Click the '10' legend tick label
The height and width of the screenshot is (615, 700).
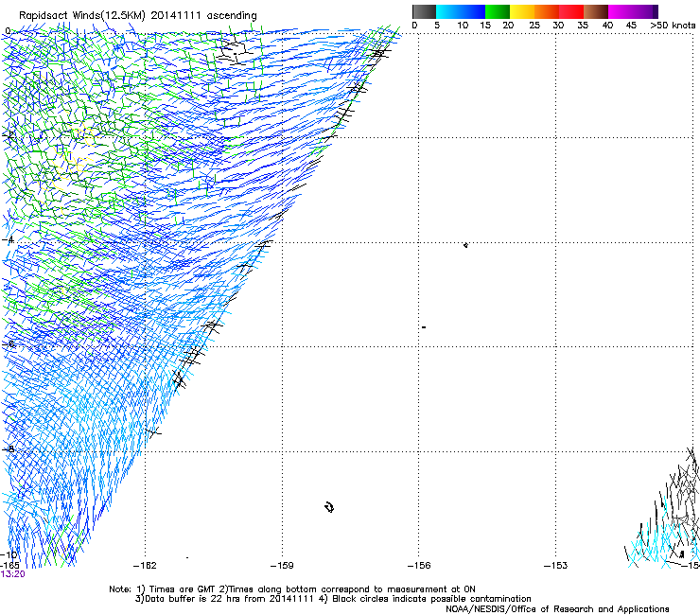click(x=463, y=26)
